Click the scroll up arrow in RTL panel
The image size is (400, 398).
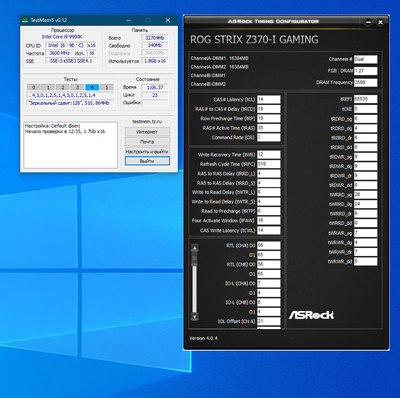[x=195, y=248]
